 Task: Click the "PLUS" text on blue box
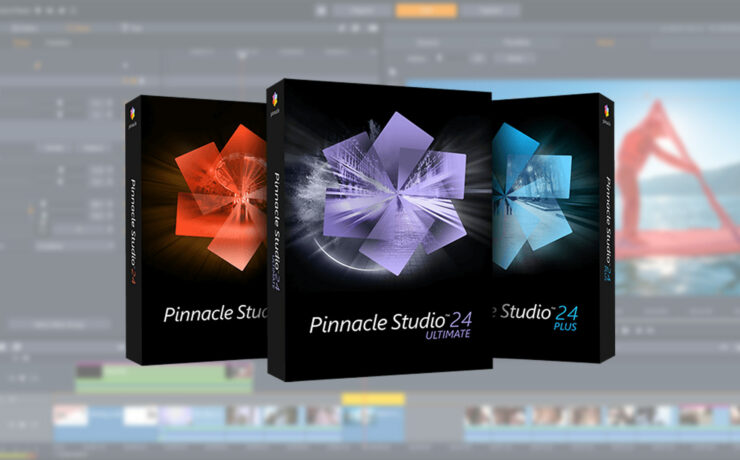tap(565, 326)
